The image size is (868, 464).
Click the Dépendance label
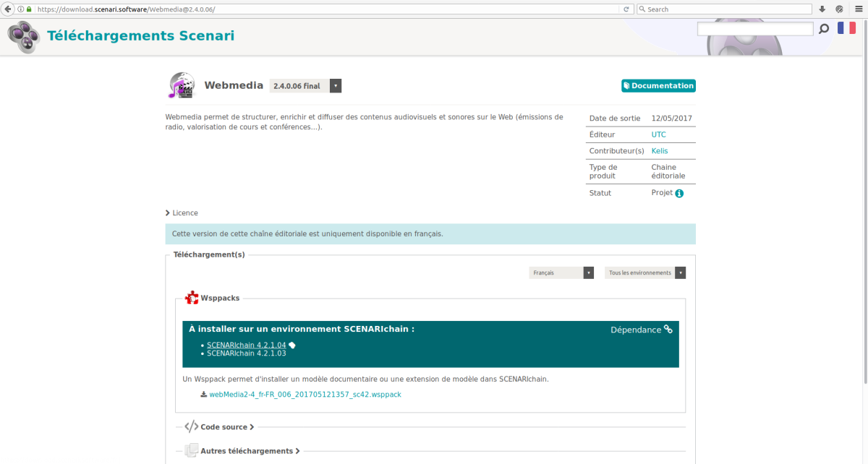click(x=636, y=330)
